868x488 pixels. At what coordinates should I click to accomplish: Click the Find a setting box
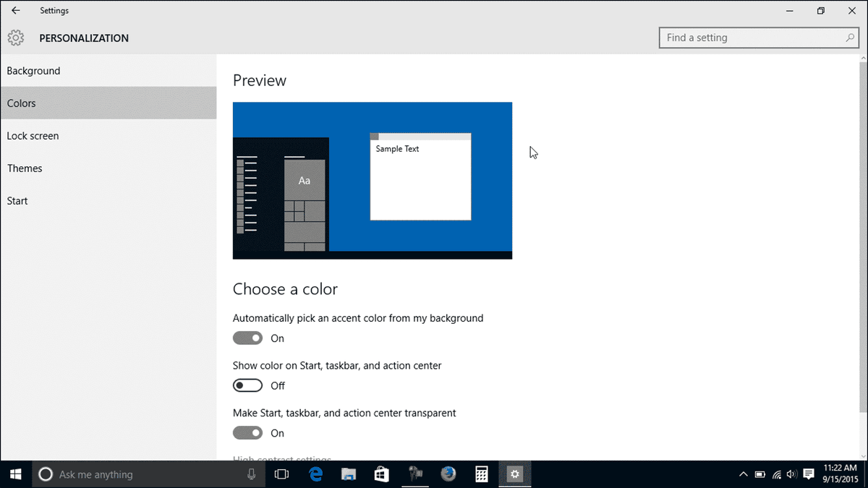752,38
